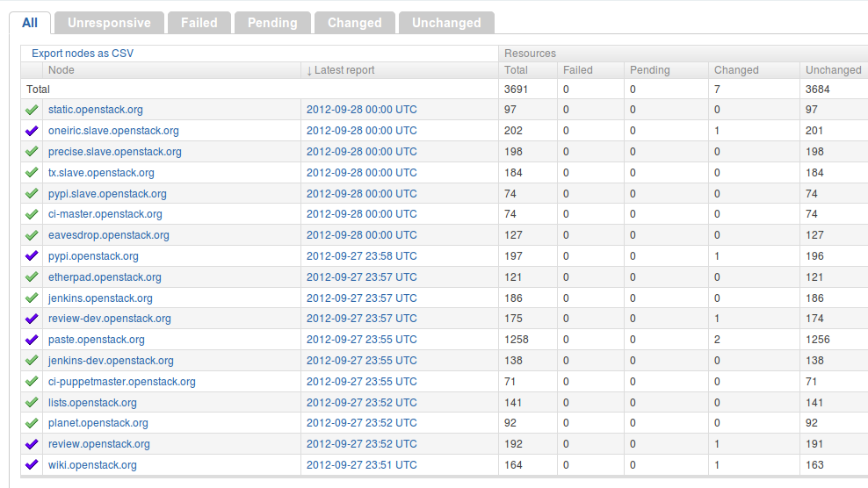Screen dimensions: 868x488
Task: Show the Unchanged nodes tab
Action: pyautogui.click(x=446, y=23)
